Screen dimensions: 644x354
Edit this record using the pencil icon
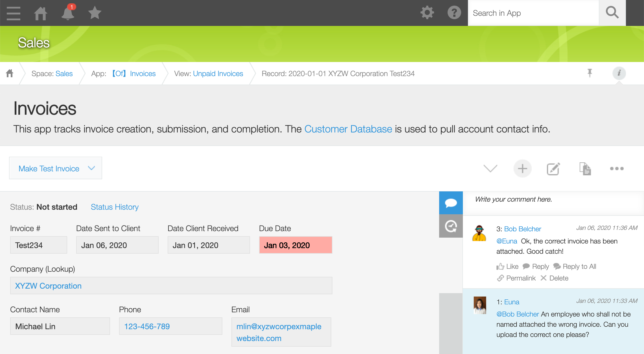[x=553, y=168]
